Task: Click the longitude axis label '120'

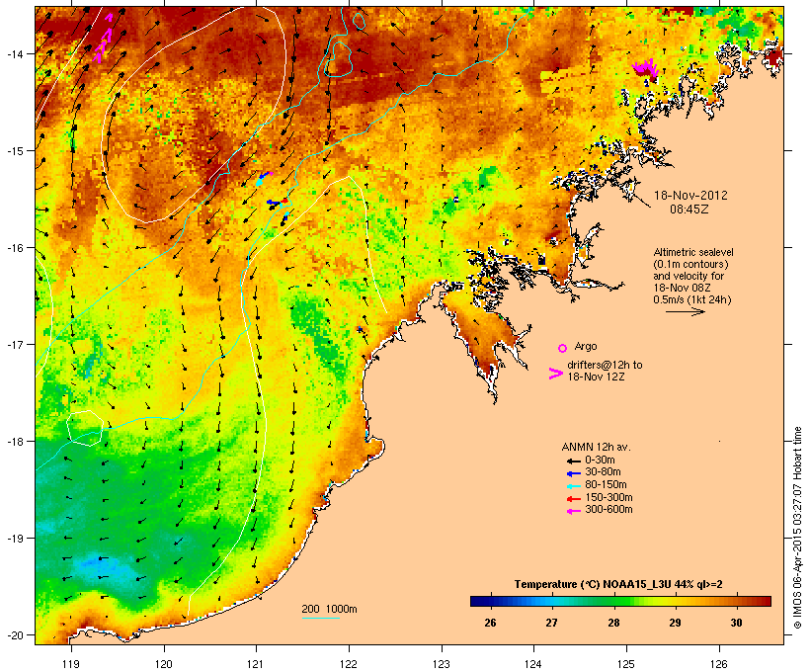Action: 164,664
